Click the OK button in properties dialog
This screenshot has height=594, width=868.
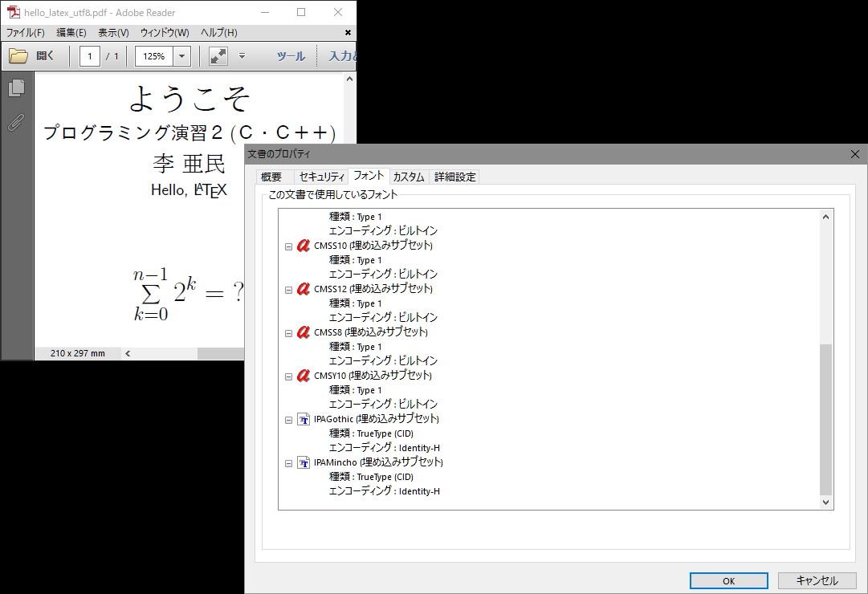pyautogui.click(x=728, y=580)
